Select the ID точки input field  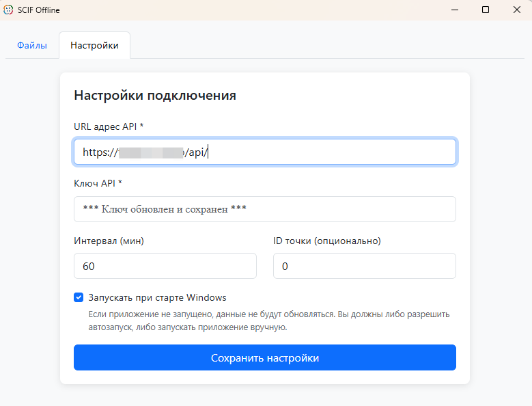pos(364,266)
